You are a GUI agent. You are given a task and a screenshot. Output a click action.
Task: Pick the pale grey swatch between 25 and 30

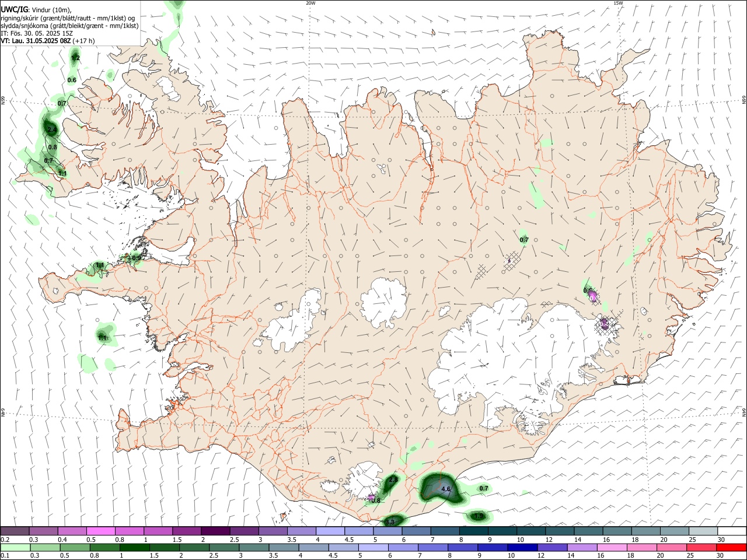point(703,531)
